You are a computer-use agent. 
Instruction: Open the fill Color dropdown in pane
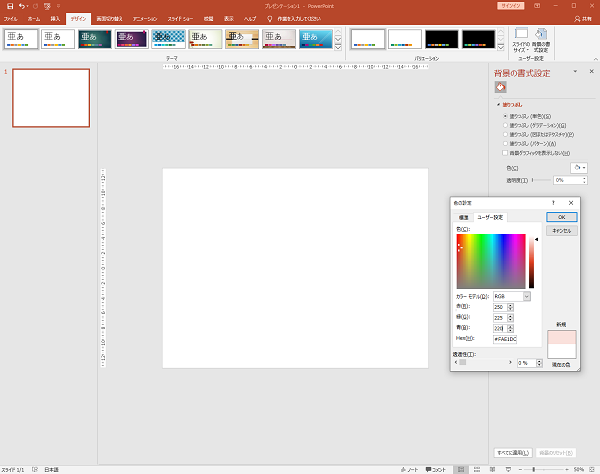pyautogui.click(x=579, y=168)
